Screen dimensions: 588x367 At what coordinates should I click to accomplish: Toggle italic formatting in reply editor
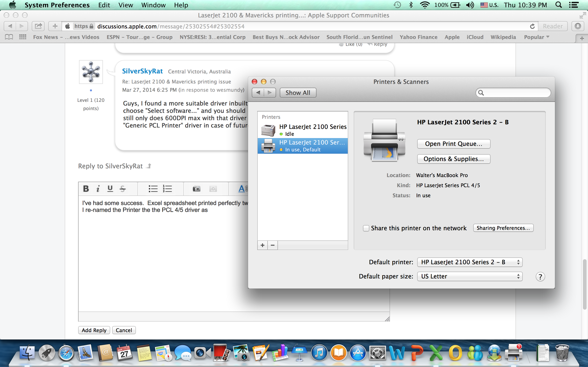point(98,189)
